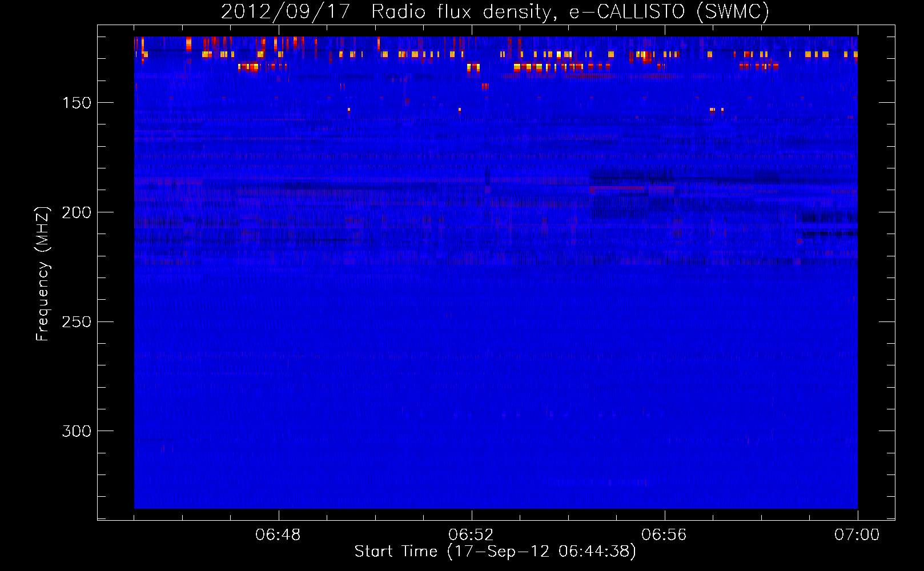Click the 200 frequency tick label
Screen dimensions: 924x571
pos(77,212)
